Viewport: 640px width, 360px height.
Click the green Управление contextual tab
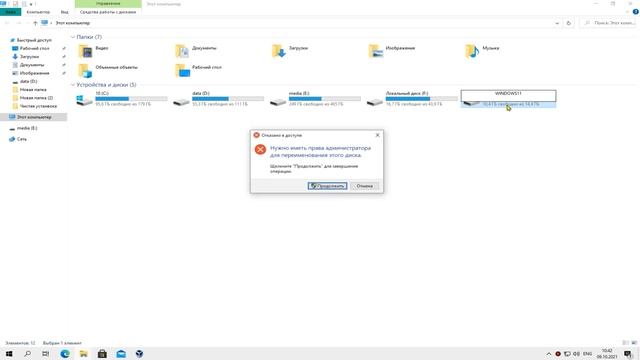(x=108, y=4)
